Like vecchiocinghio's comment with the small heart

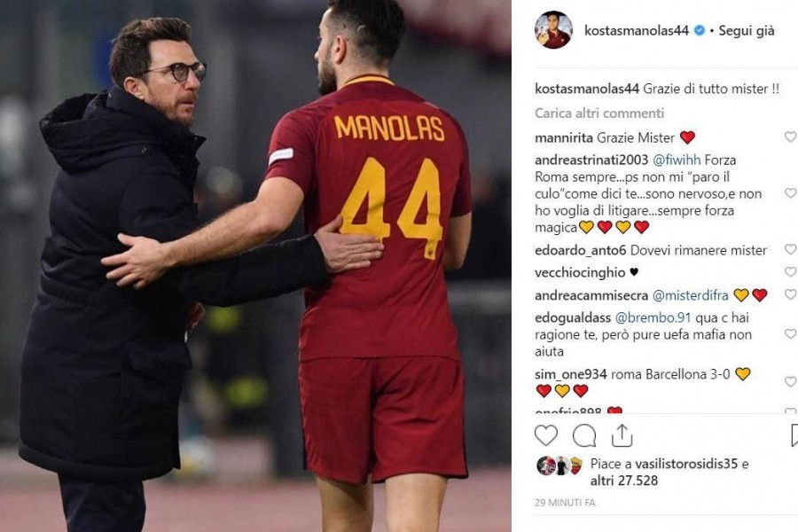point(790,272)
